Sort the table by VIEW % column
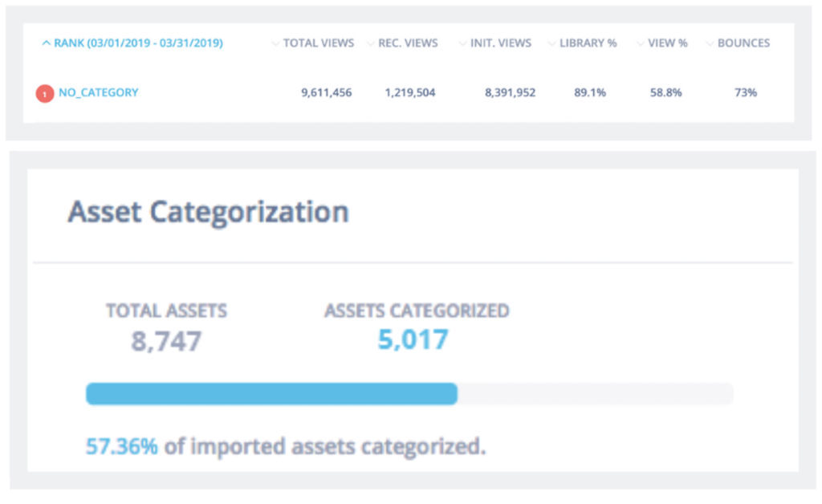 click(662, 43)
